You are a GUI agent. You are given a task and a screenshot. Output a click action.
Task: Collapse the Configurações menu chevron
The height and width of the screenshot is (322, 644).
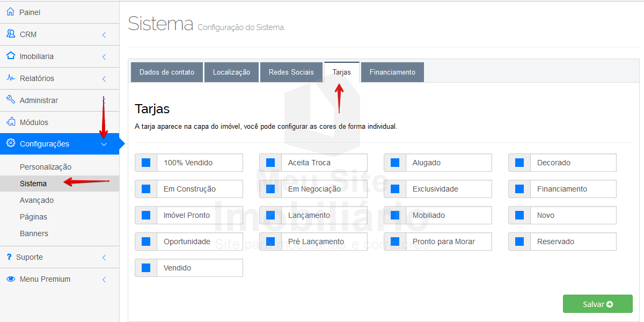pyautogui.click(x=104, y=144)
